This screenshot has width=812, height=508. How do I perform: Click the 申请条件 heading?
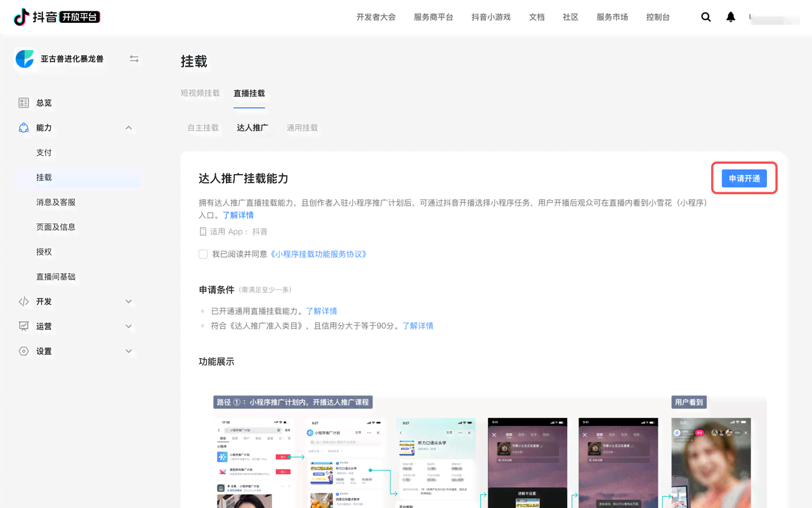pos(216,290)
